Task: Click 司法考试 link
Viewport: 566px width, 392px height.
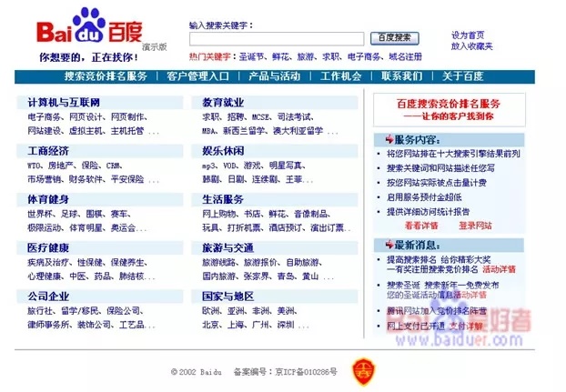Action: (294, 117)
